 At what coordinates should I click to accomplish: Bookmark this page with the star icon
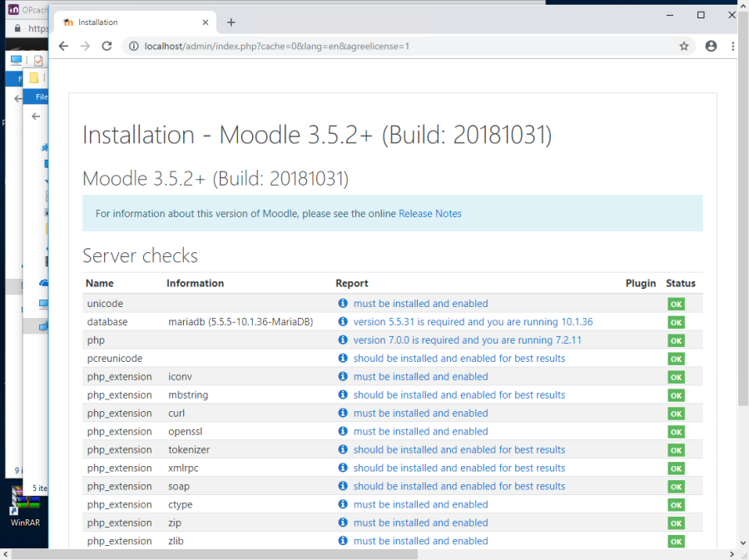click(x=684, y=47)
